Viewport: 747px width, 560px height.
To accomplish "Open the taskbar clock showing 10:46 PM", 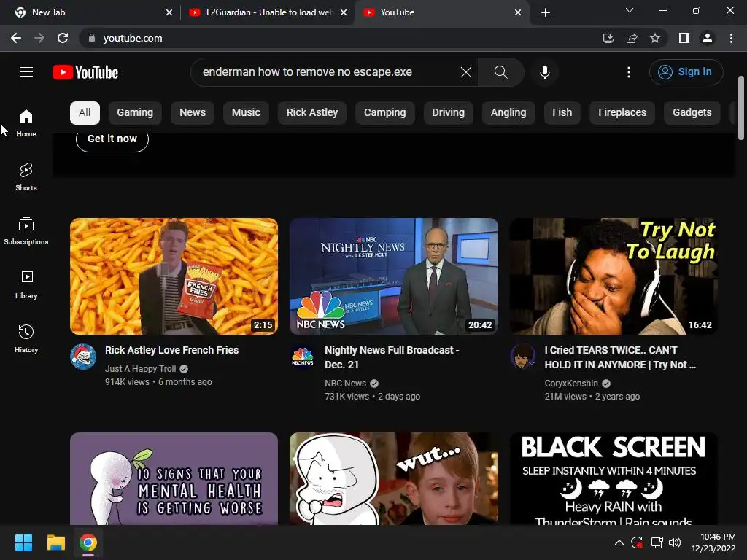I will pyautogui.click(x=713, y=542).
